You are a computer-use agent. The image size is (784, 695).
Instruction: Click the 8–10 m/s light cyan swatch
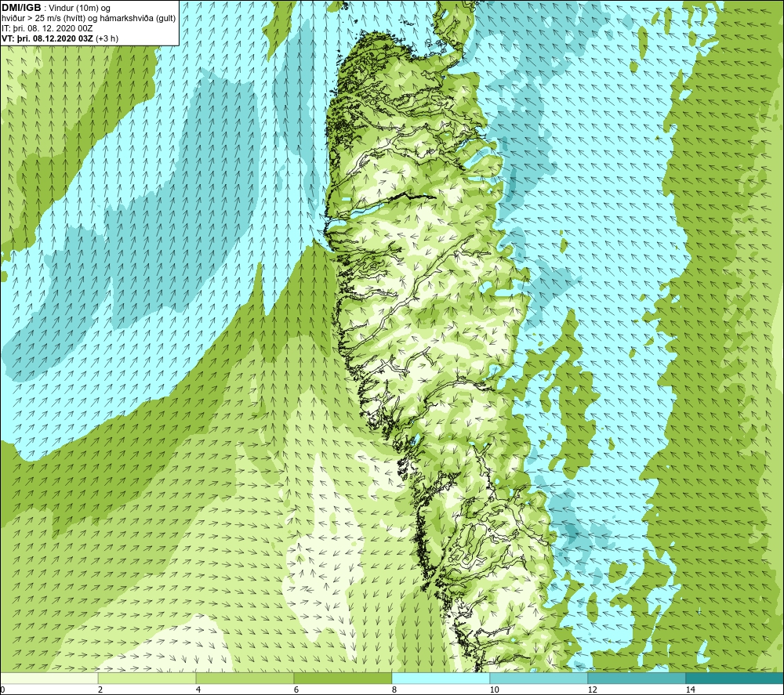441,678
